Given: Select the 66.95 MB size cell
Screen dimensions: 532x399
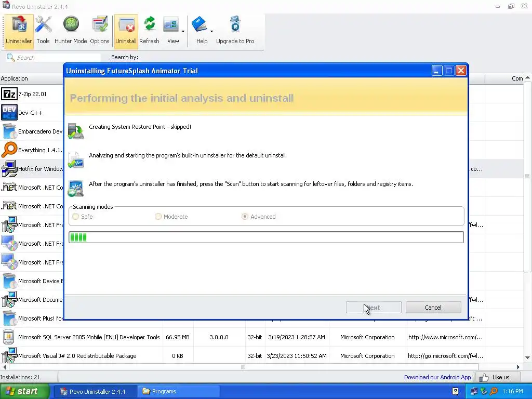Looking at the screenshot, I should (x=178, y=337).
